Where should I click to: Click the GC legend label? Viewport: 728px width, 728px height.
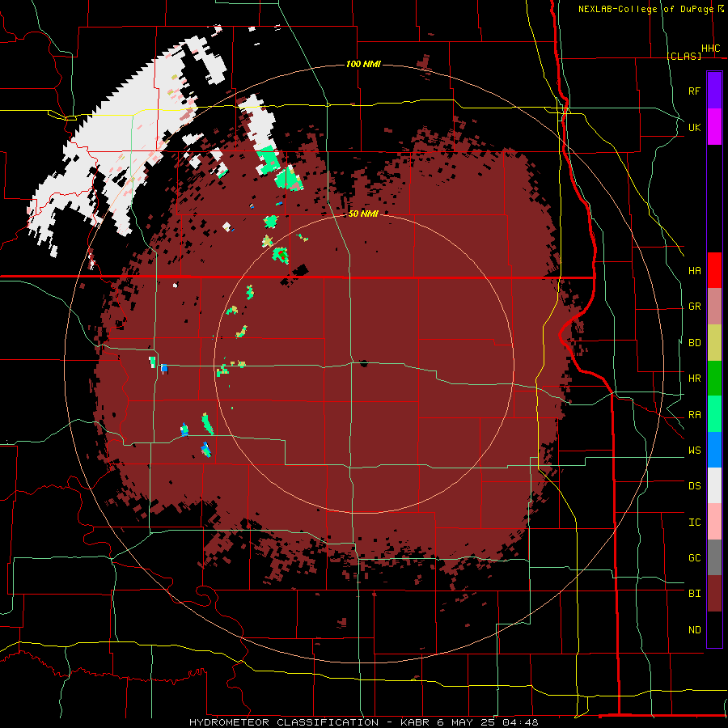[694, 557]
